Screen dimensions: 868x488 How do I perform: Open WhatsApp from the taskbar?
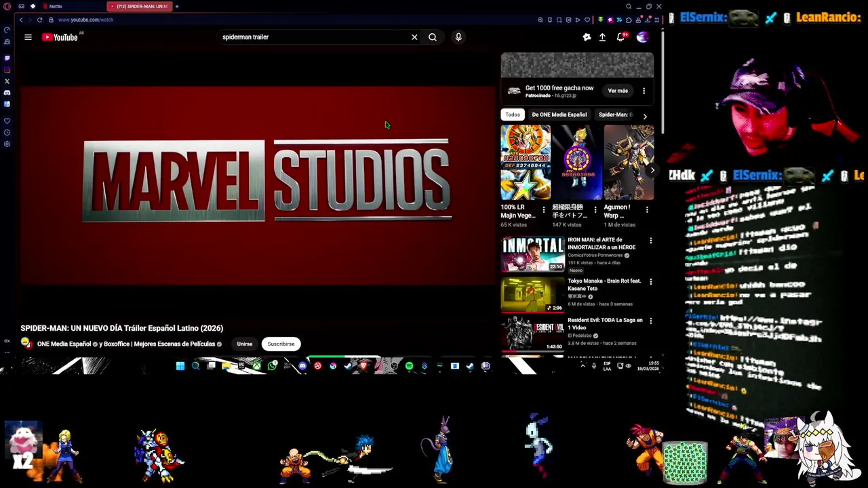click(x=272, y=366)
